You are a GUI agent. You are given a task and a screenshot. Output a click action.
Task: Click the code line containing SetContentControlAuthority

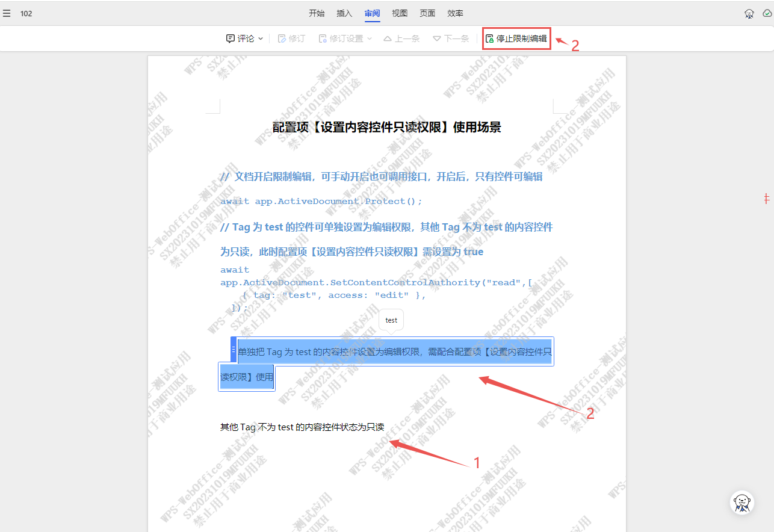376,282
